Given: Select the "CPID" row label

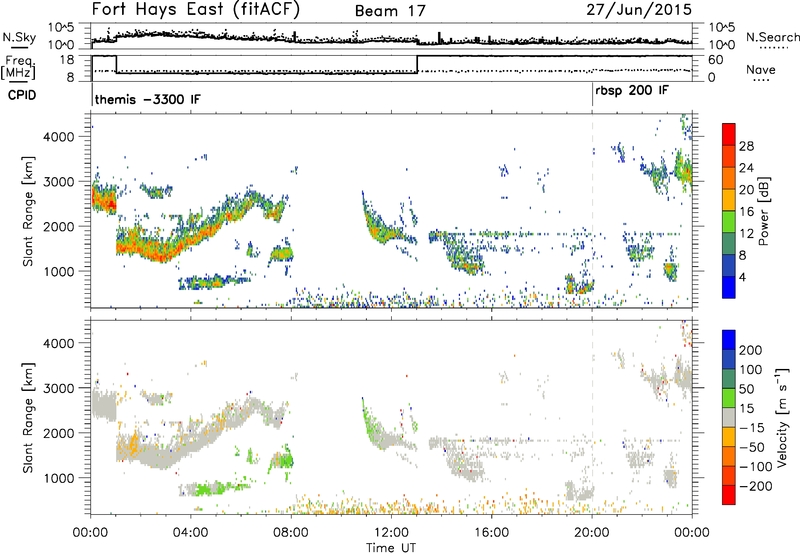Looking at the screenshot, I should 22,95.
